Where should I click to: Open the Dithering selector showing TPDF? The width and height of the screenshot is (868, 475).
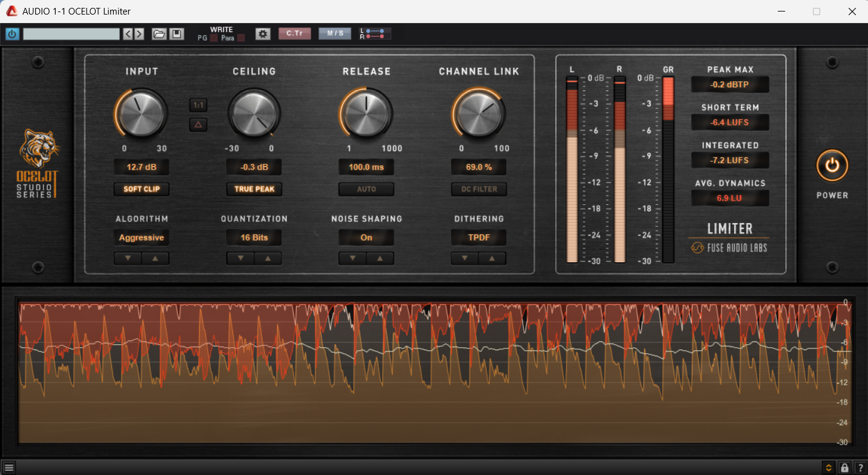[479, 237]
